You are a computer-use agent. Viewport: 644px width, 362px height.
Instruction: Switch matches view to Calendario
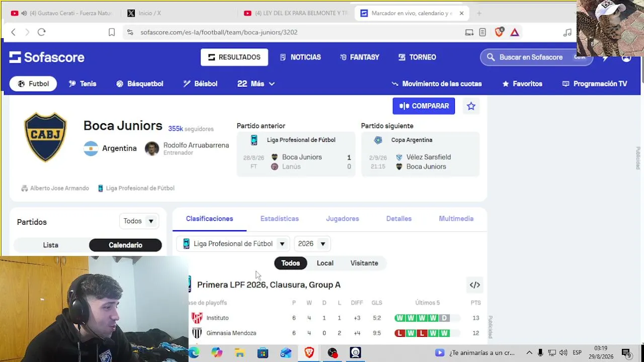[125, 245]
